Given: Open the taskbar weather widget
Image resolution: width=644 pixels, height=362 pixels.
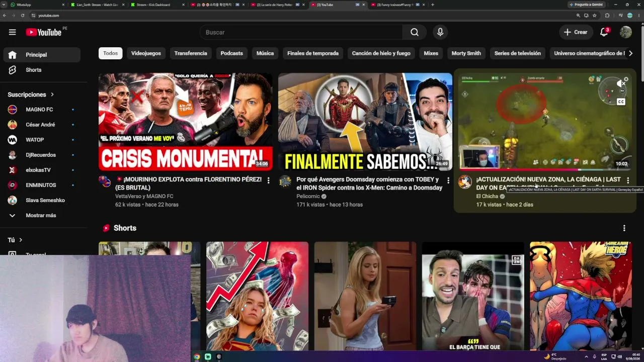Looking at the screenshot, I should pyautogui.click(x=555, y=356).
